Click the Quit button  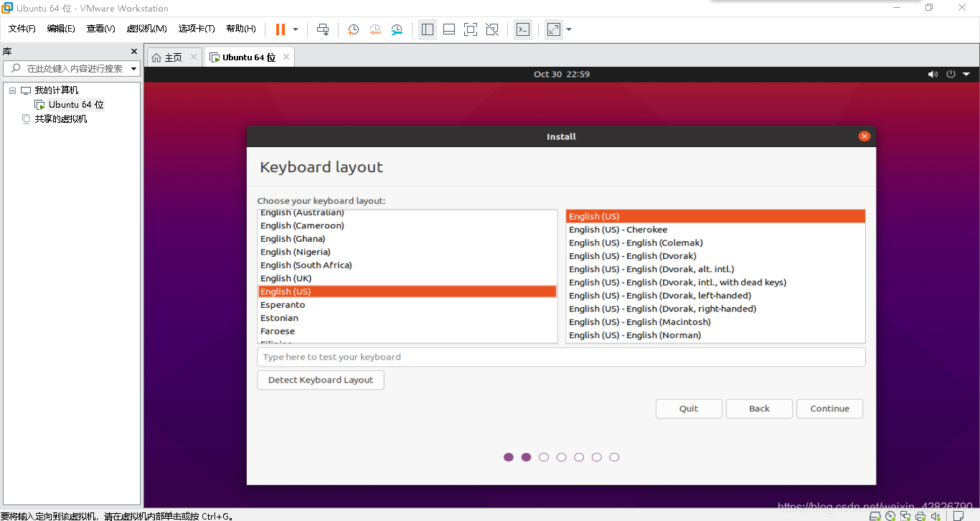689,409
